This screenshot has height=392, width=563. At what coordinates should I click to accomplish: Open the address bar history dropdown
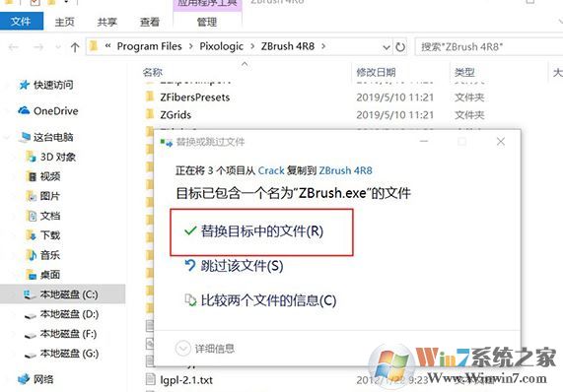tap(387, 47)
